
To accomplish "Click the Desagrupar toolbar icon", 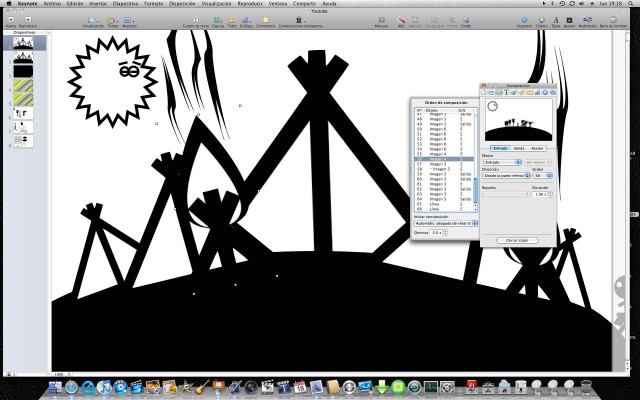I will pyautogui.click(x=434, y=22).
